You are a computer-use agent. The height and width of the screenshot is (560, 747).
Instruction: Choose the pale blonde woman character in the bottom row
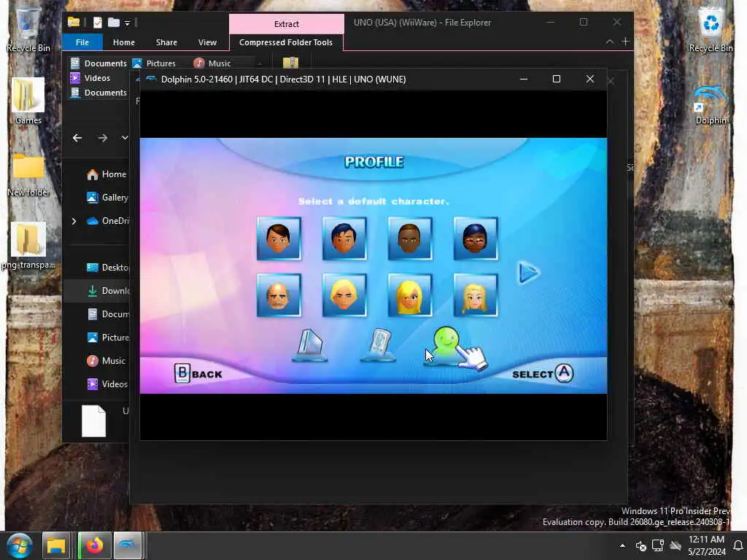point(476,295)
